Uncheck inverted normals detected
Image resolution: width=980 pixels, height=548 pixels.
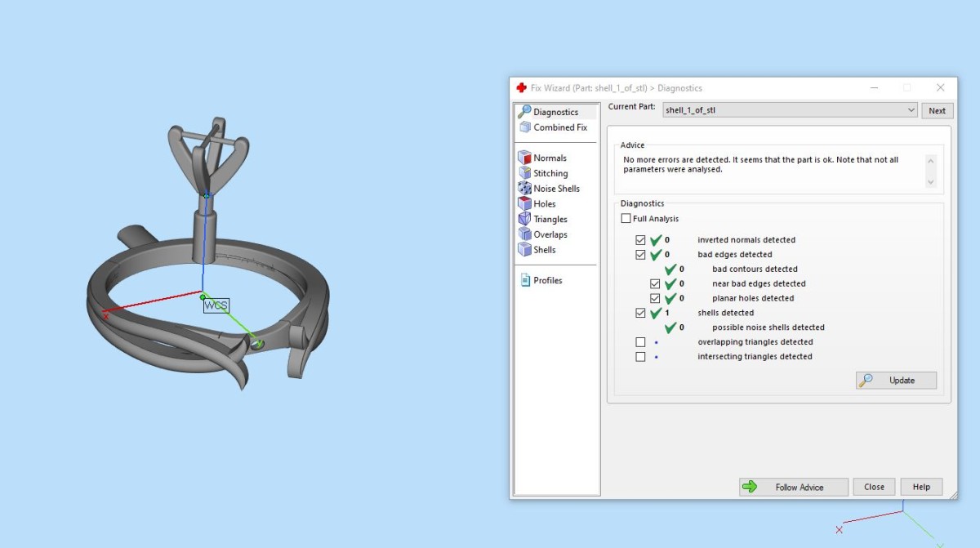coord(640,240)
